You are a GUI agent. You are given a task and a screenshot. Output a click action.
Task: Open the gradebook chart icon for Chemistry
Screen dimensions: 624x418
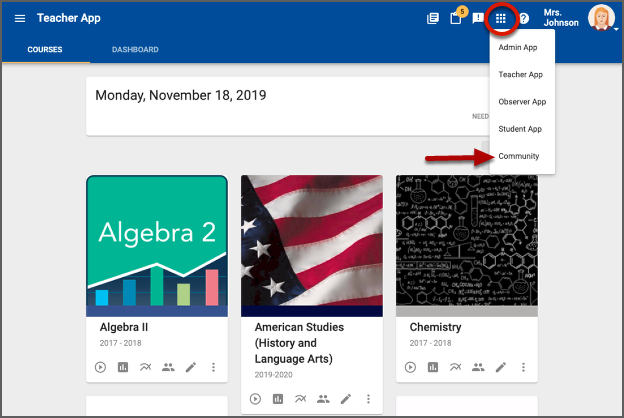433,367
